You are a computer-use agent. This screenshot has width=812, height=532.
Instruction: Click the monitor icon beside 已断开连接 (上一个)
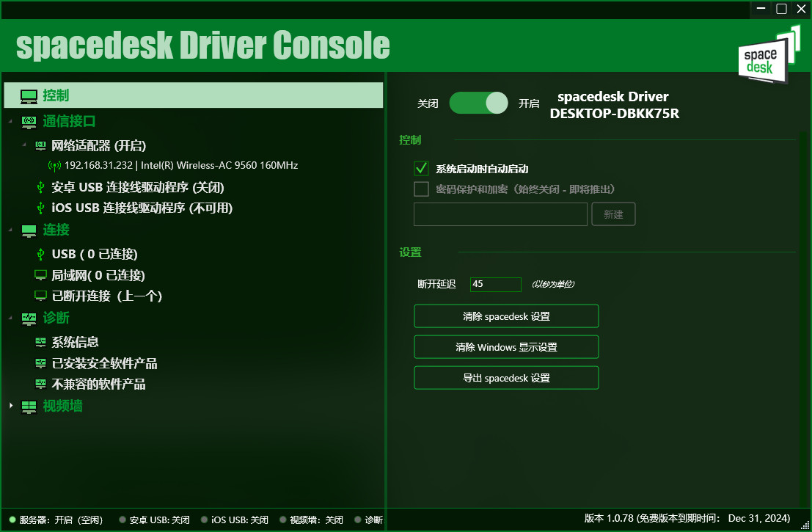40,296
